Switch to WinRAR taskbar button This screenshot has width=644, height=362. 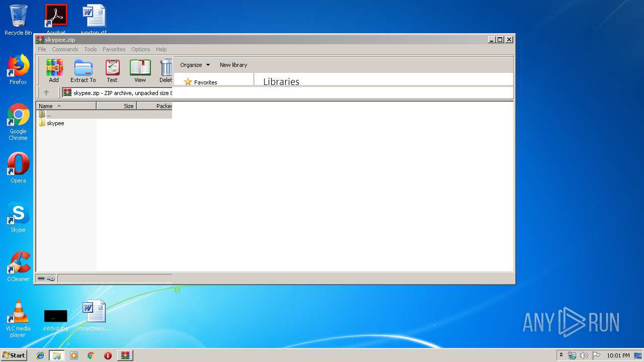[125, 355]
